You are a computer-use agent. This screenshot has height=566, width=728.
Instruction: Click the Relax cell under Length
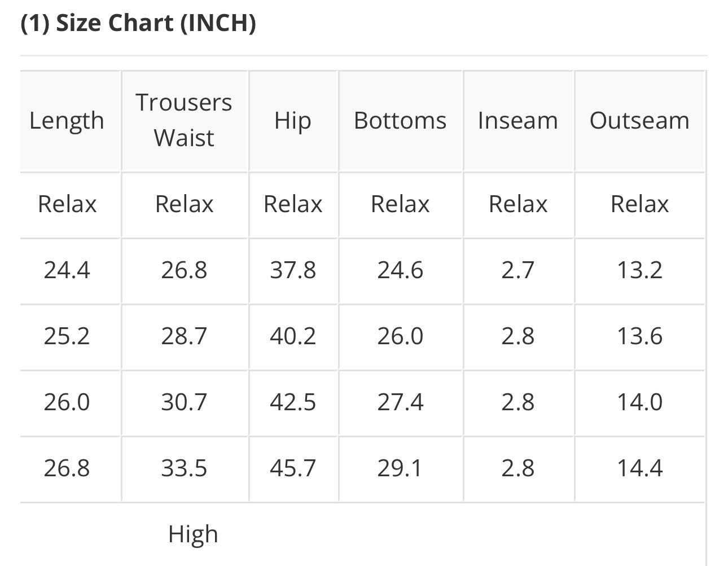67,204
